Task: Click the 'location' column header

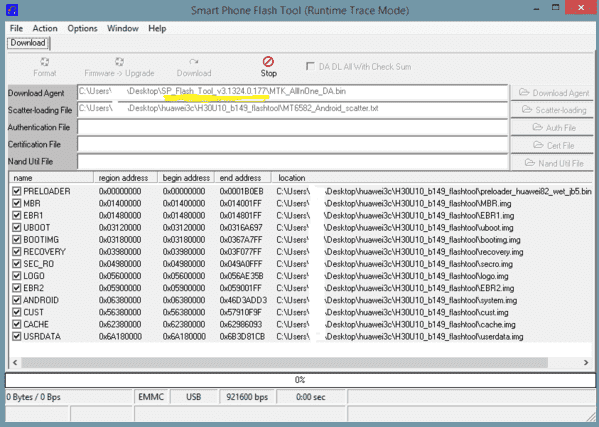Action: pos(433,178)
